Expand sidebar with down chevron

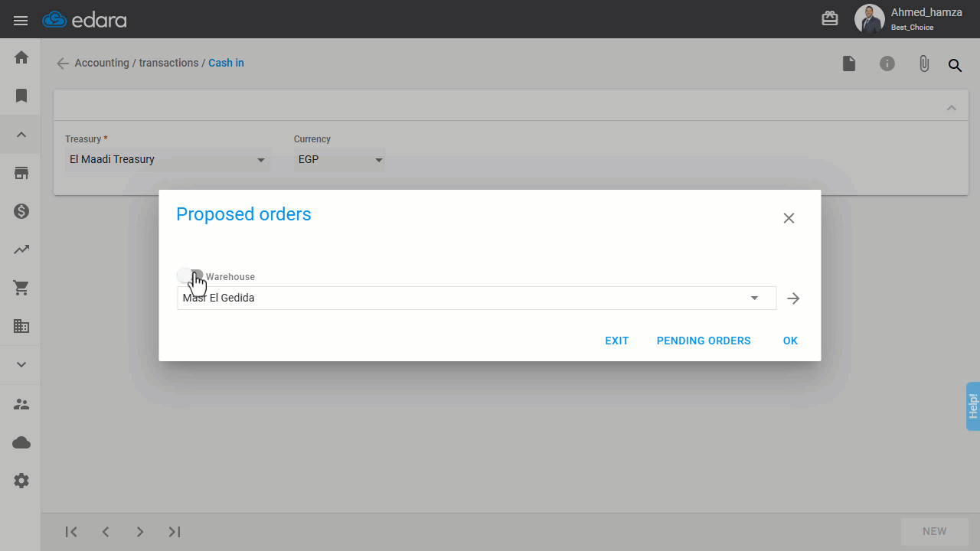(21, 365)
